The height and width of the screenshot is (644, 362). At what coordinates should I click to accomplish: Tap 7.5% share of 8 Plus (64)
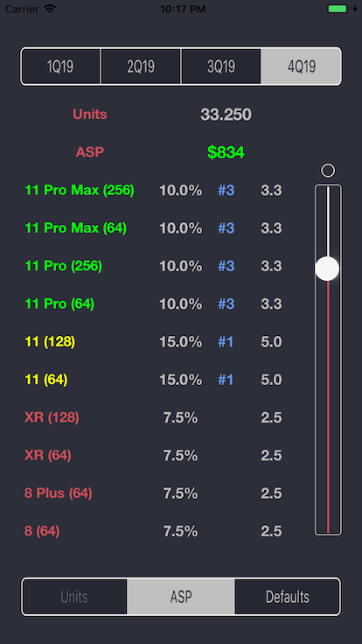tap(181, 493)
